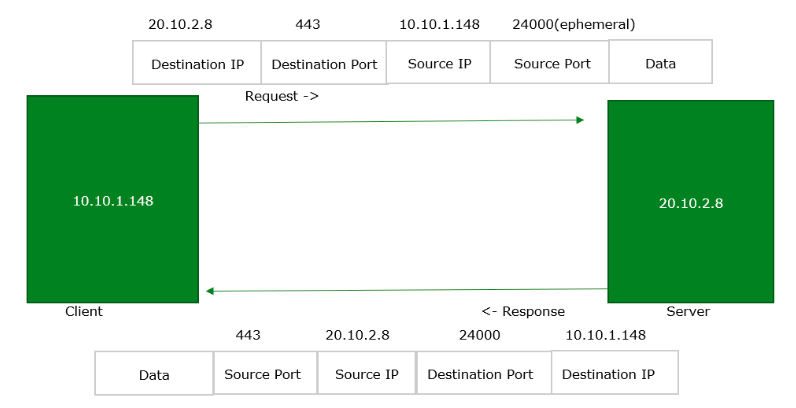Click the Source Port box in the request packet
The width and height of the screenshot is (796, 408).
tap(552, 63)
